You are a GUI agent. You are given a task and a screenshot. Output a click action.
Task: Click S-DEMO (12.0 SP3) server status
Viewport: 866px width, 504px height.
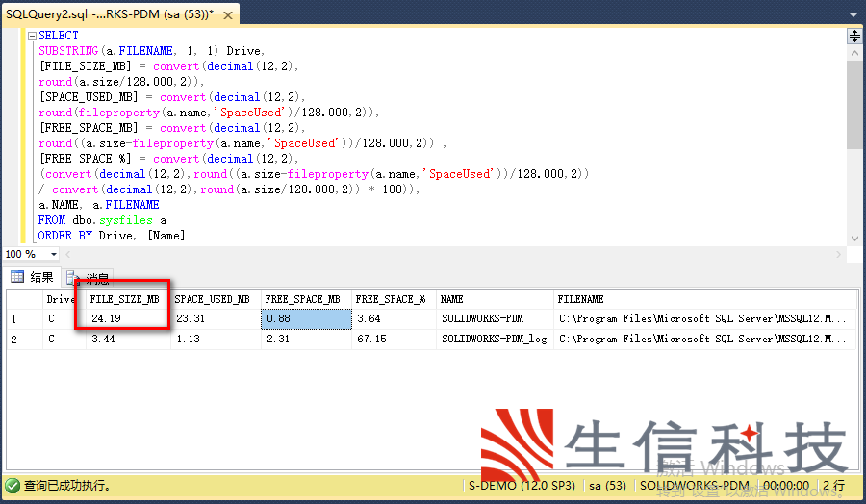522,486
